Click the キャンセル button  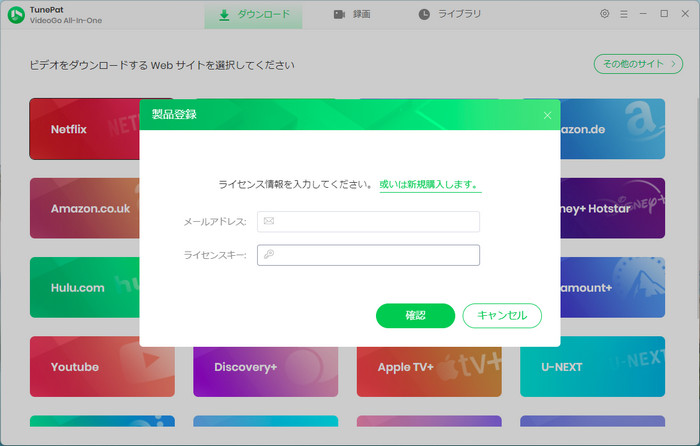(x=502, y=316)
